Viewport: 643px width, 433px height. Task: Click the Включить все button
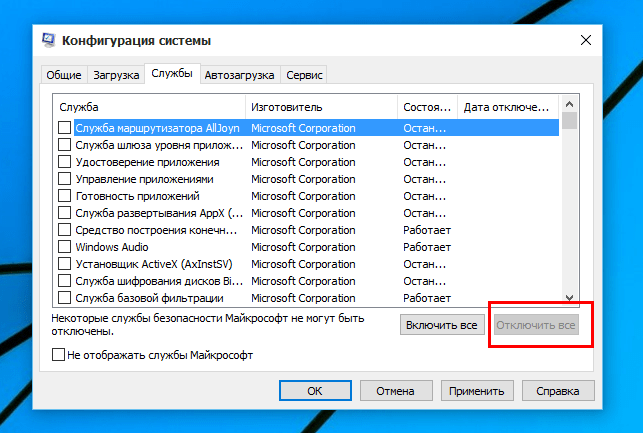442,325
